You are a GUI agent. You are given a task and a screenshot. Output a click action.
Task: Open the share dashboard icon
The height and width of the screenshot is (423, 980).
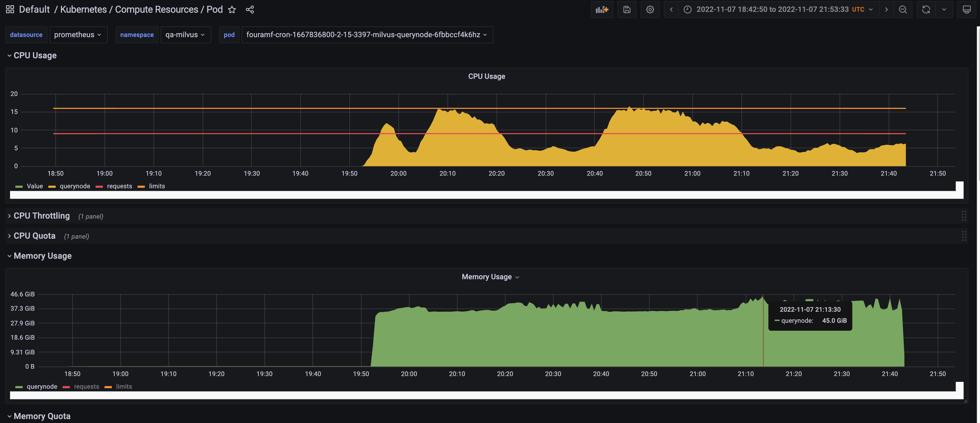(x=250, y=9)
